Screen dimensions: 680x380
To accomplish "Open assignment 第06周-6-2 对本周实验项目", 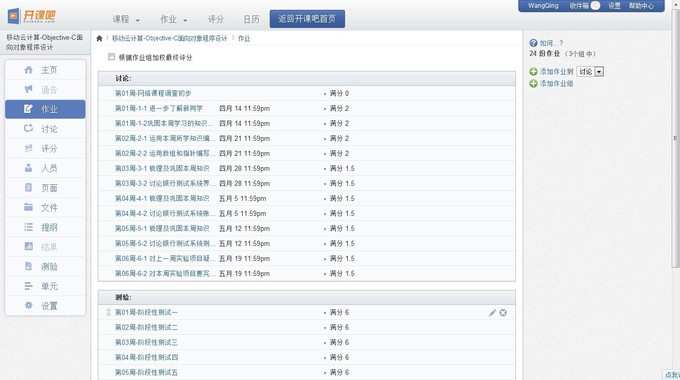I will point(165,273).
